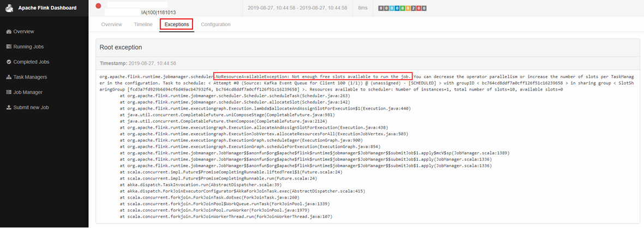Click the Submit new Job upload icon
This screenshot has height=228, width=644.
tap(9, 107)
